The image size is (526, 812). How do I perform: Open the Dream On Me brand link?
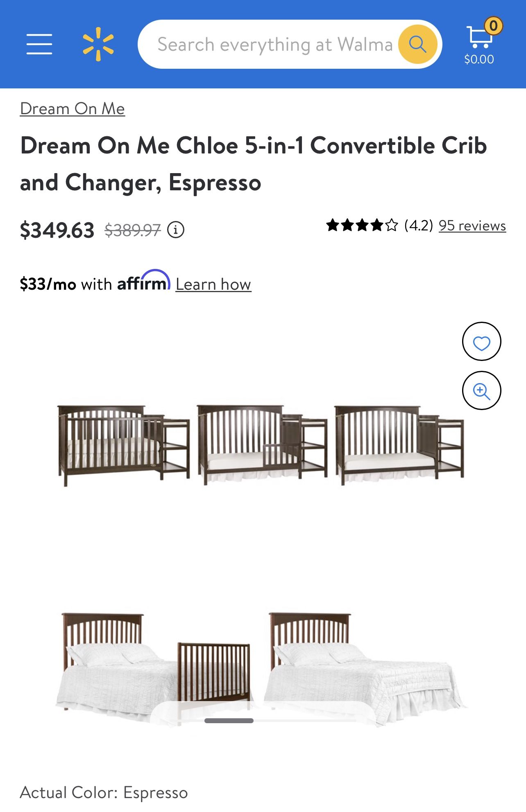[x=73, y=109]
